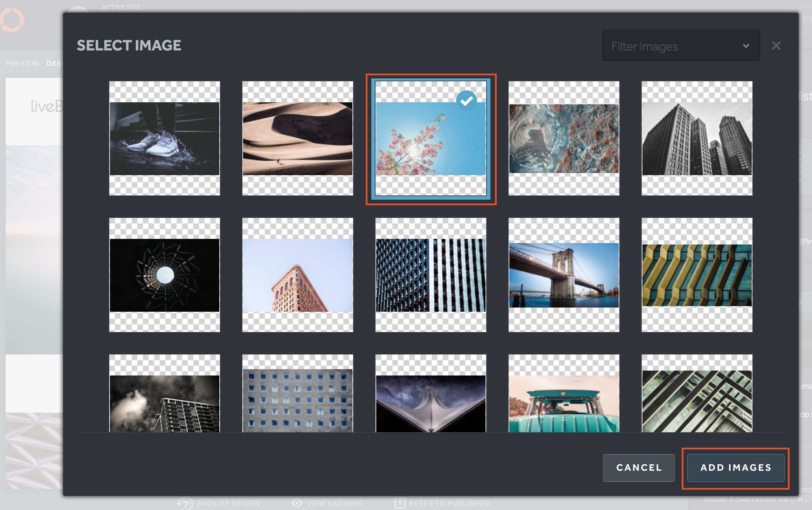Click the View Backups eye icon
This screenshot has width=812, height=510.
point(297,503)
